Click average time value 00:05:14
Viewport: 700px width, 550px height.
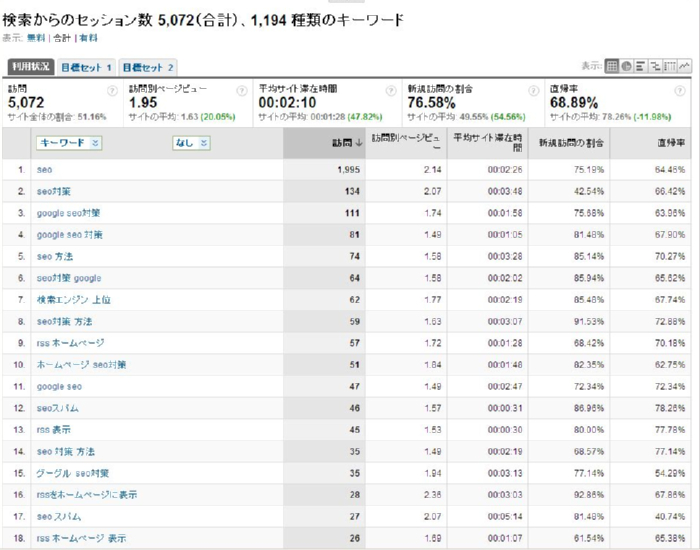[x=505, y=517]
